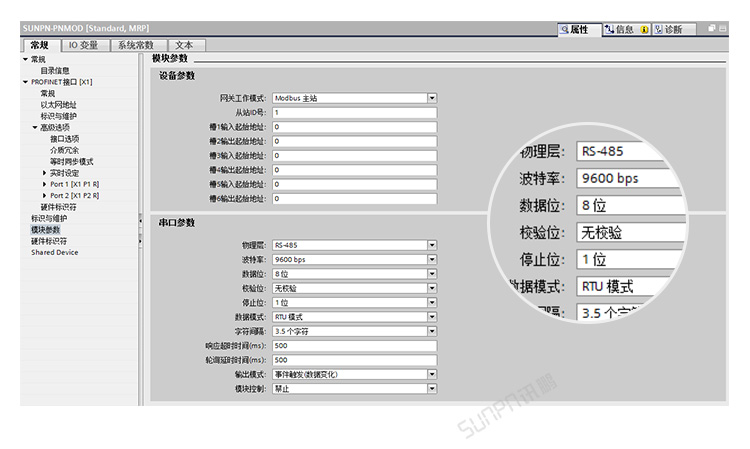This screenshot has width=750, height=449.
Task: Select 接口选项 in the tree
Action: (65, 139)
